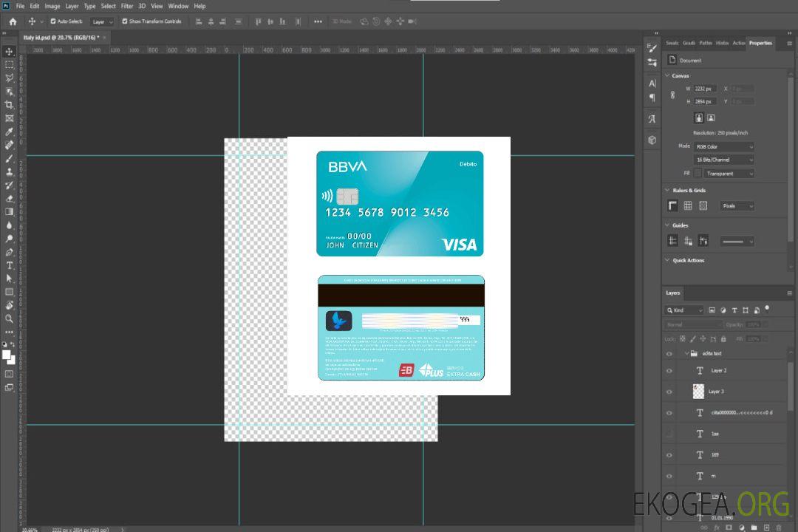Click the canvas width W field
Image resolution: width=798 pixels, height=532 pixels.
pyautogui.click(x=705, y=89)
